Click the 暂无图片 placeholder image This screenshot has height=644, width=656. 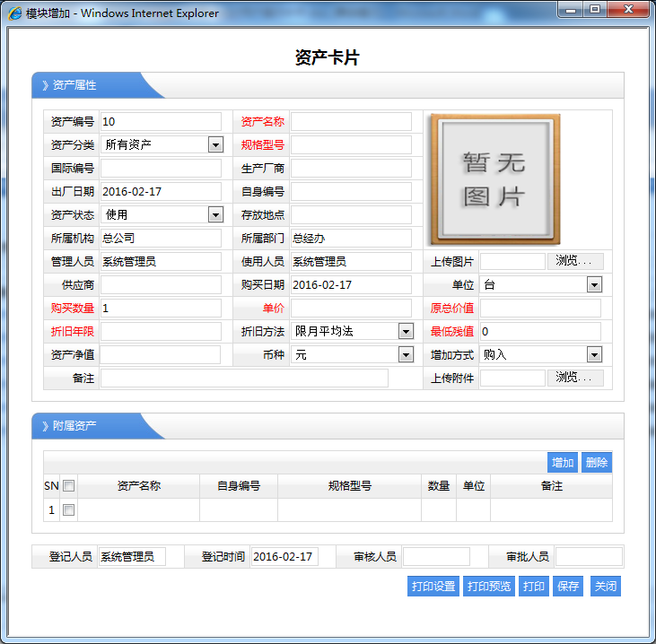494,179
